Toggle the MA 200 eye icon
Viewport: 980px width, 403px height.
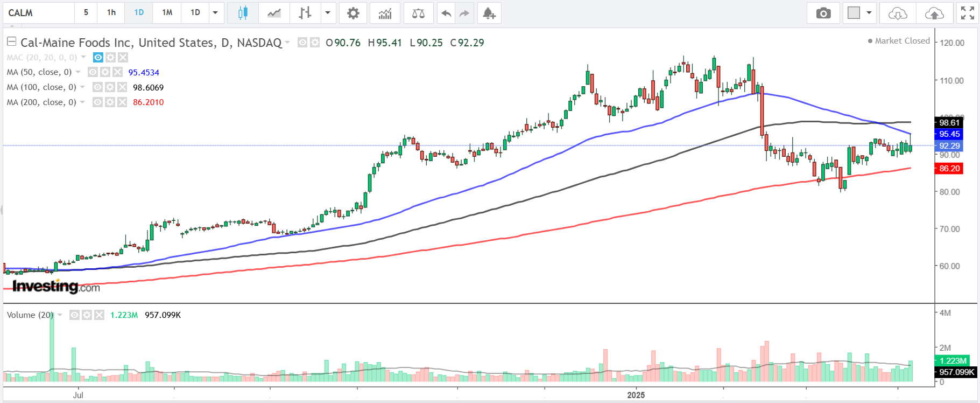pos(97,102)
